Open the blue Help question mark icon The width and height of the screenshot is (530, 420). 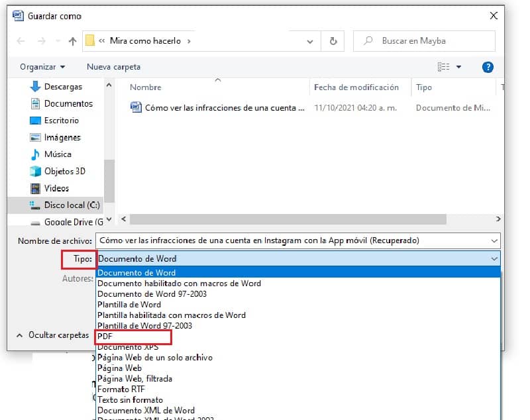[x=488, y=66]
